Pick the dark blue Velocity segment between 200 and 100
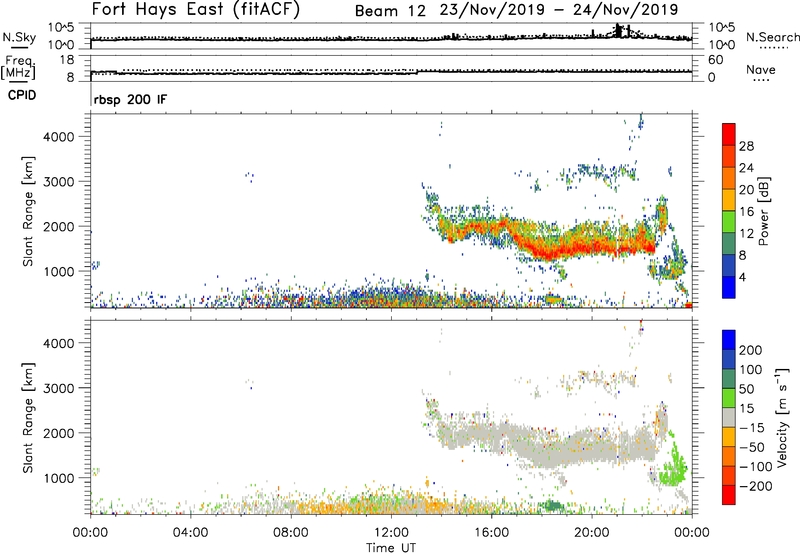800x554 pixels. coord(729,360)
